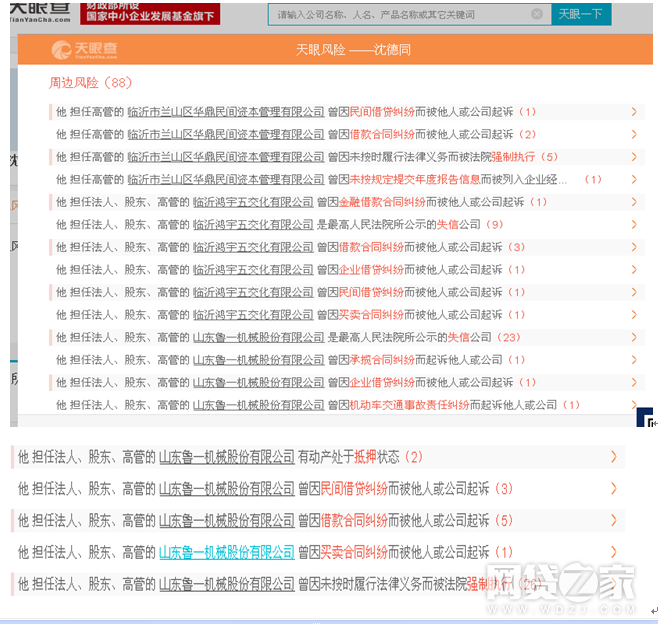
Task: Open blue highlighted 山东鲁一机械股份有限公司 link
Action: tap(227, 552)
